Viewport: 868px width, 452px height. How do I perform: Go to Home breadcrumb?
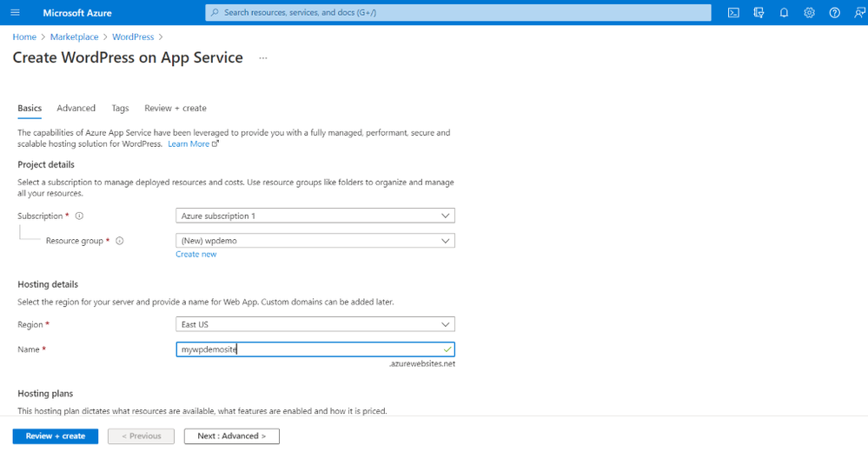click(x=24, y=37)
